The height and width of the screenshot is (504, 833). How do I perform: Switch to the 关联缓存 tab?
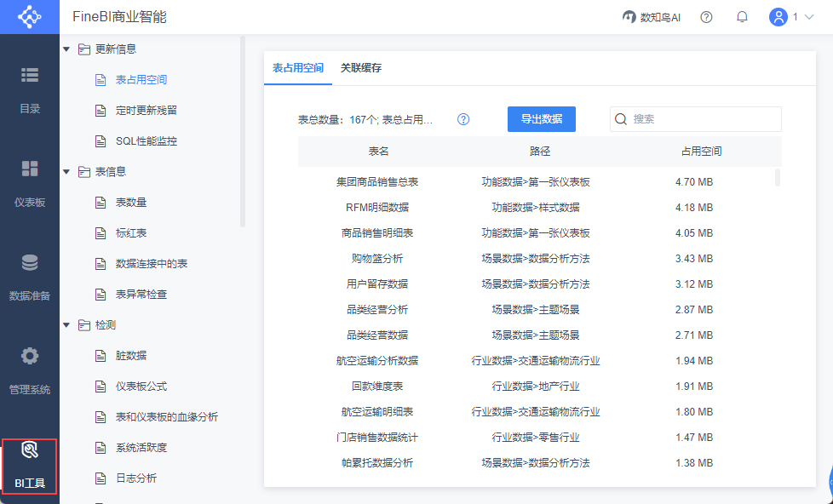(x=361, y=68)
